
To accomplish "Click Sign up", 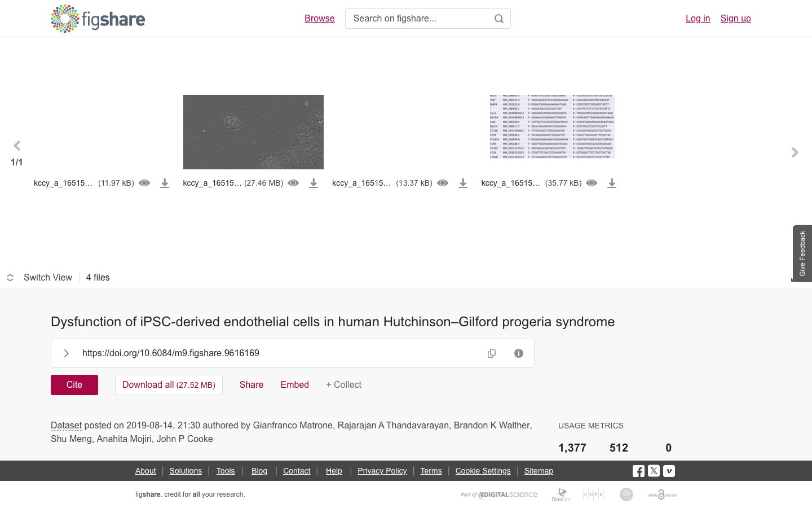I will [x=736, y=19].
